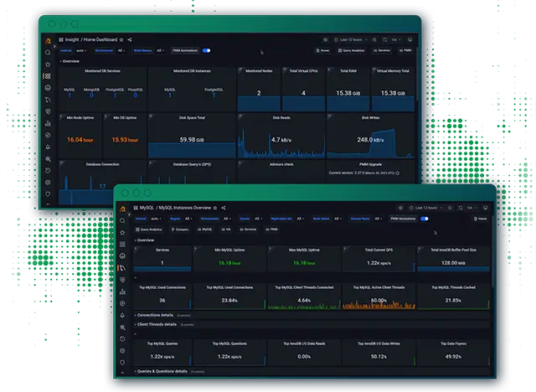536x392 pixels.
Task: Select Compare tab in MySQL dashboard
Action: [x=182, y=229]
